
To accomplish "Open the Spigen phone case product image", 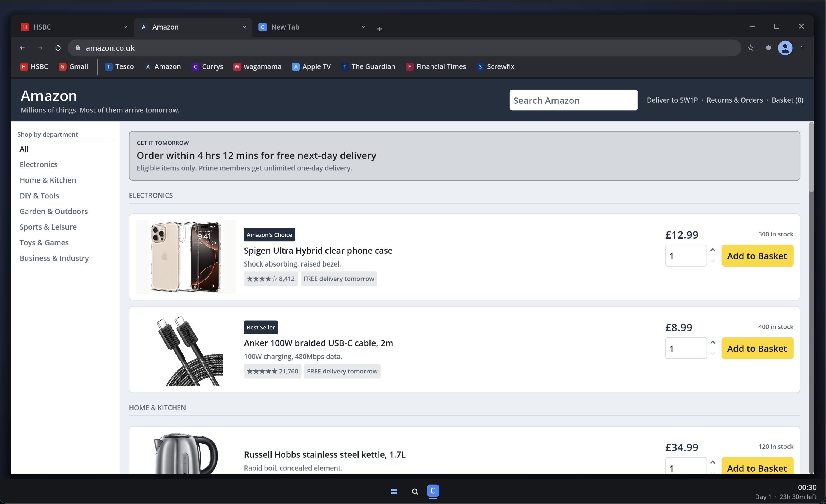I will coord(186,257).
